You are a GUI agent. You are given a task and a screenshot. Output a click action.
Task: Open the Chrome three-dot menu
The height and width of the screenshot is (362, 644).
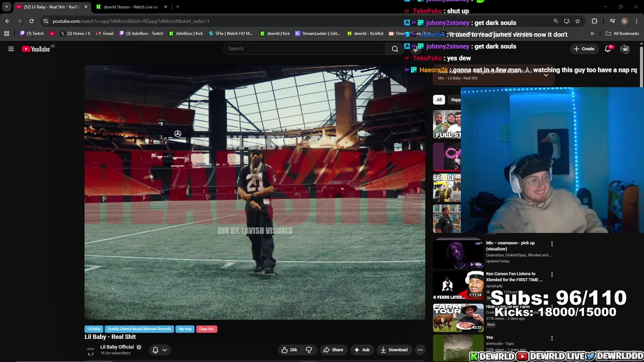point(637,21)
